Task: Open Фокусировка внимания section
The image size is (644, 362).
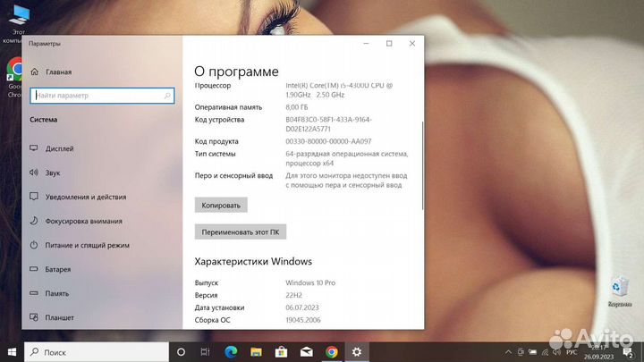Action: click(x=76, y=222)
